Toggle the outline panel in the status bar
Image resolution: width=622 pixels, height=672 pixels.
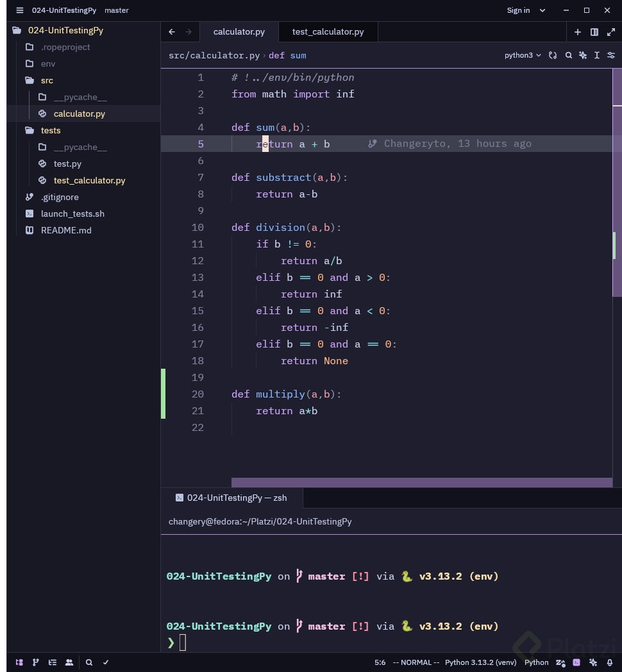[x=53, y=662]
